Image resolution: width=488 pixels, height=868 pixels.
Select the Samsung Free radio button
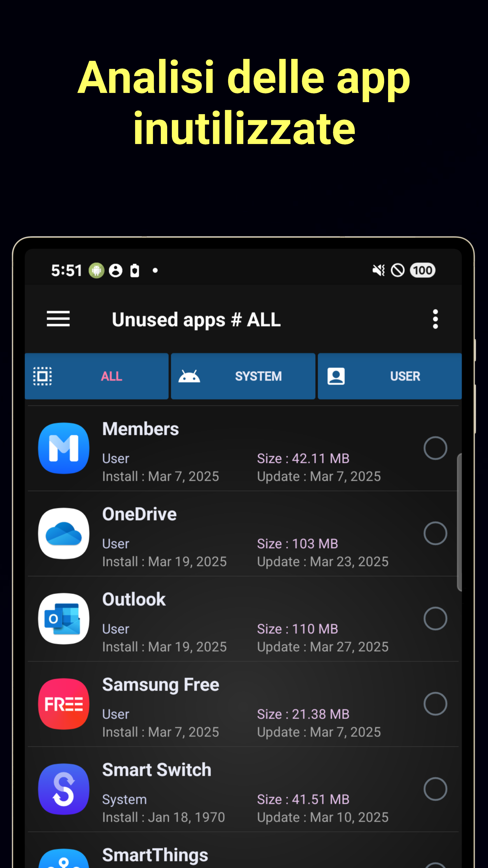coord(435,704)
